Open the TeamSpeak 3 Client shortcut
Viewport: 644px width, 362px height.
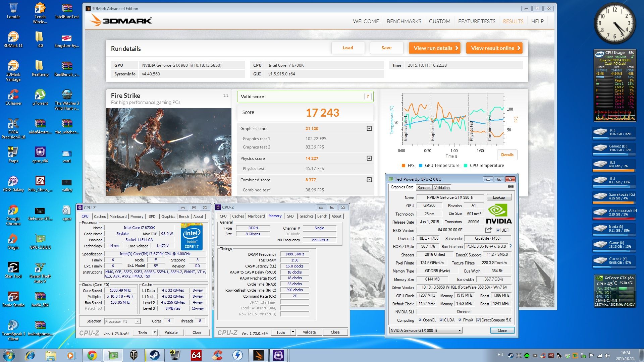pos(13,330)
